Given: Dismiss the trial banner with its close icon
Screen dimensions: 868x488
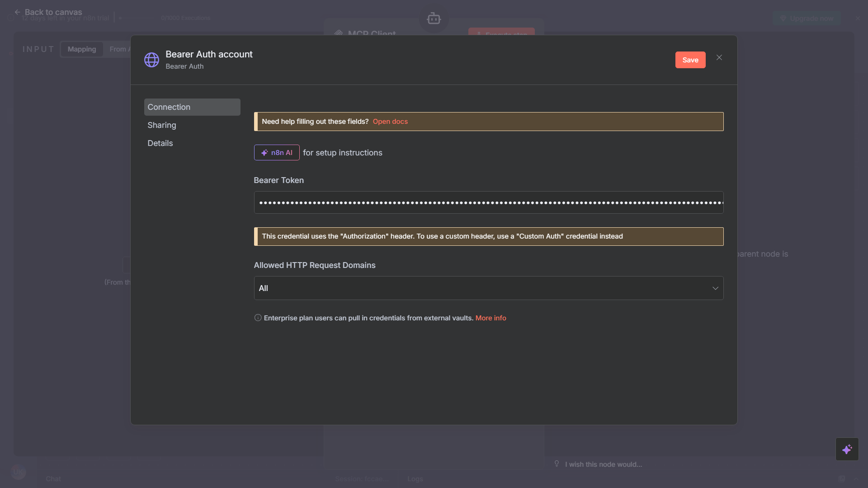Looking at the screenshot, I should [x=858, y=18].
